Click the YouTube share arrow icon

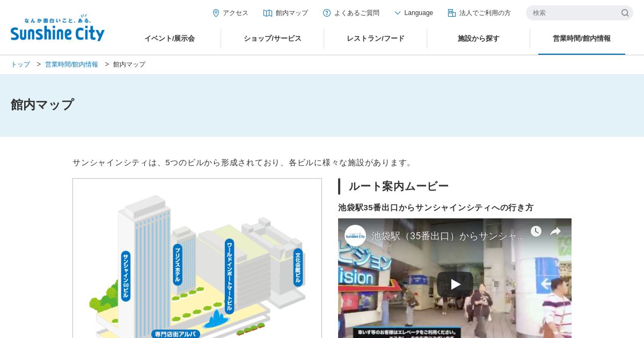click(555, 231)
